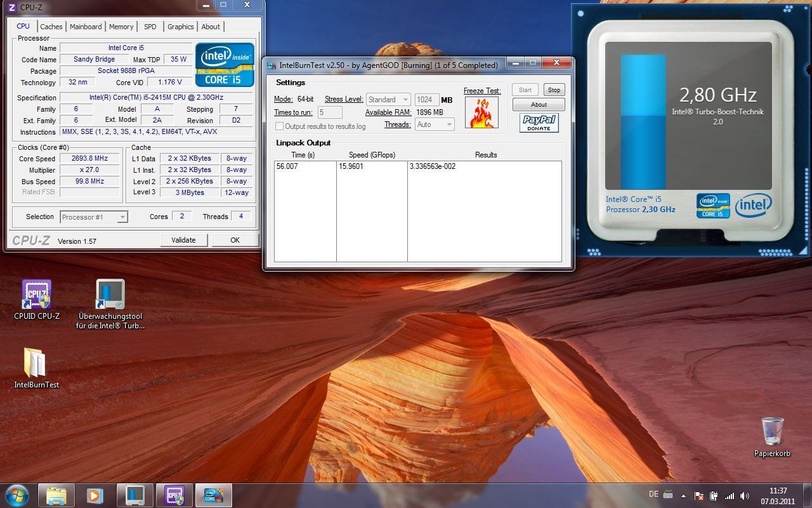This screenshot has height=508, width=812.
Task: Click the 1024 MB memory field
Action: (427, 100)
